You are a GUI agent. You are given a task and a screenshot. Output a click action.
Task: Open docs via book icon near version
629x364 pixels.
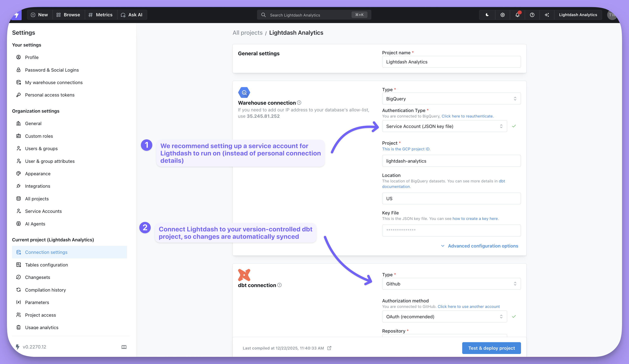[x=124, y=347]
